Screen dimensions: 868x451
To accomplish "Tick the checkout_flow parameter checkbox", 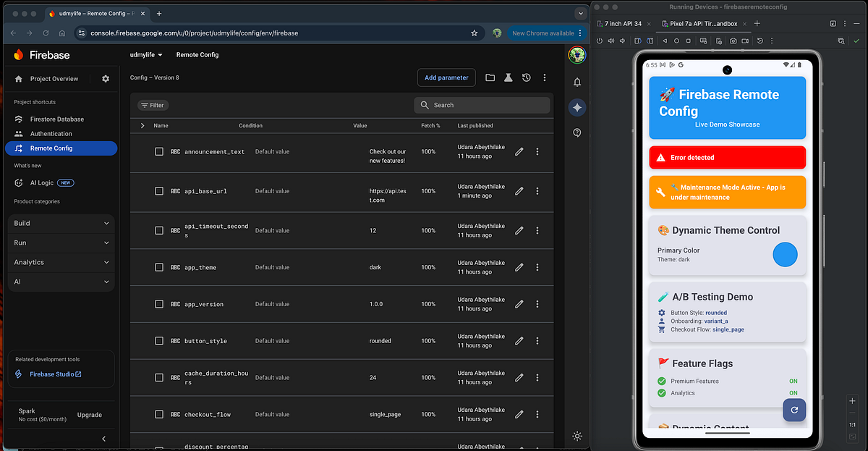I will pyautogui.click(x=159, y=415).
